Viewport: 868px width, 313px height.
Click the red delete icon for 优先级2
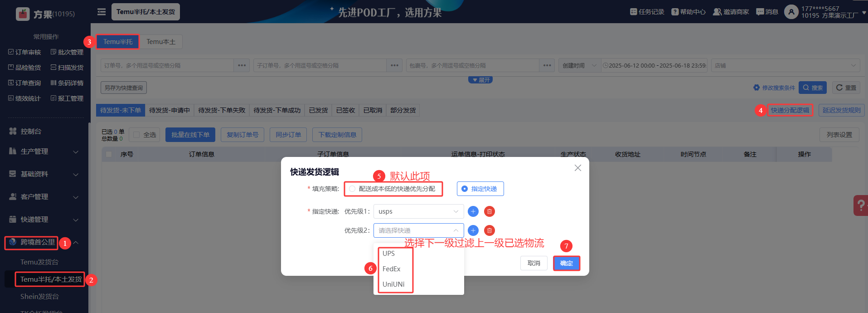click(490, 230)
